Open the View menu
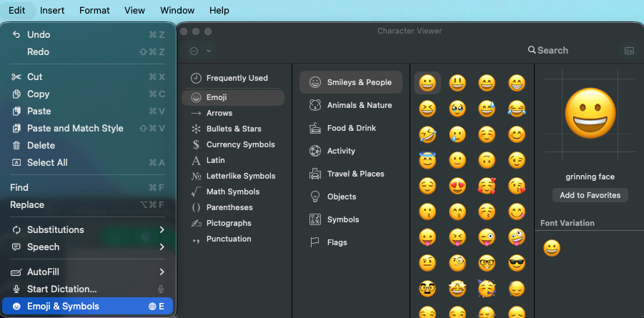 [134, 11]
